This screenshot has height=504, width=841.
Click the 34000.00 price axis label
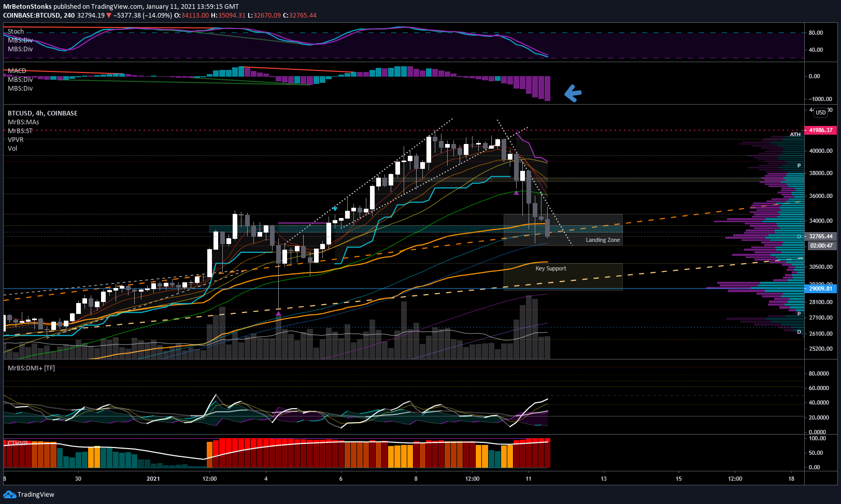pos(821,221)
